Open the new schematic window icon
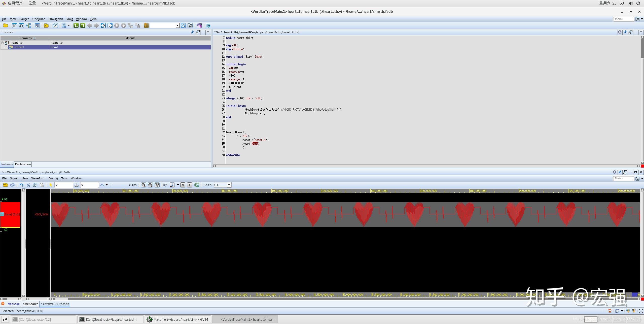The height and width of the screenshot is (324, 644). pyautogui.click(x=21, y=25)
